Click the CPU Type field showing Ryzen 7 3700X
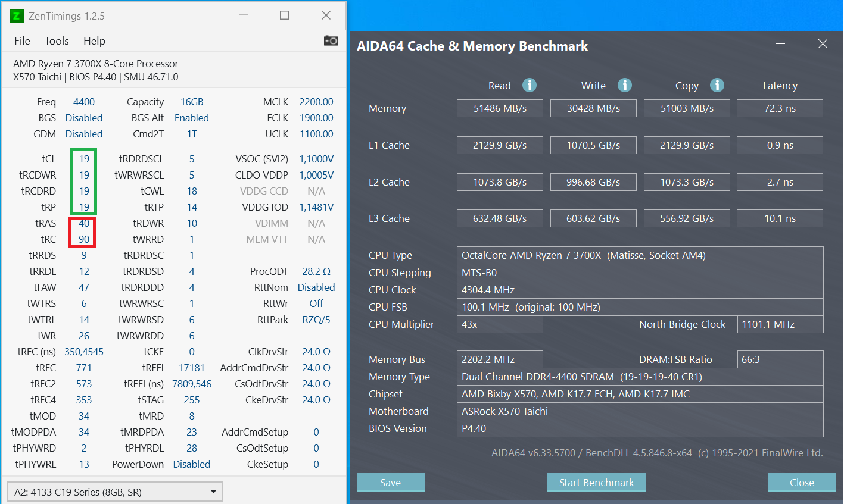Screen dimensions: 844x504 click(x=640, y=255)
